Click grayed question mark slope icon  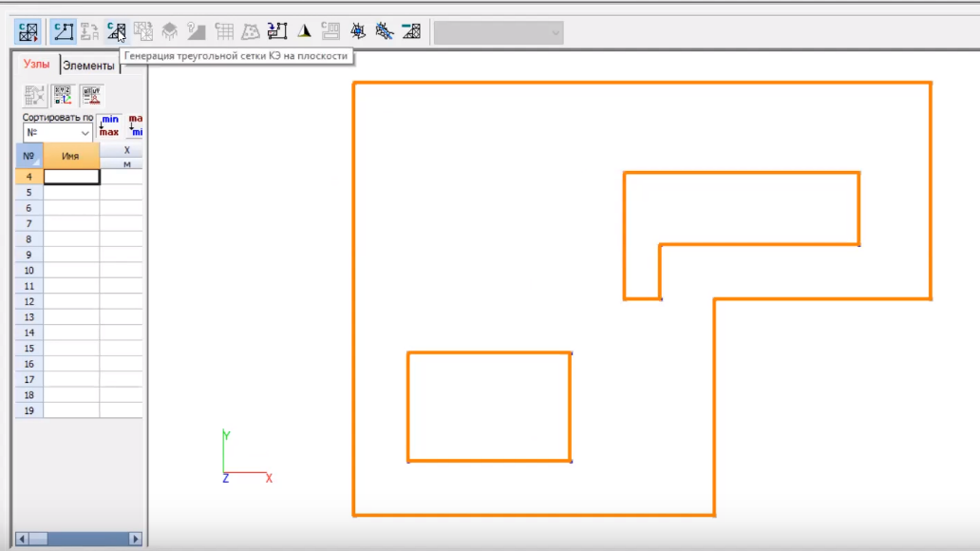(197, 31)
